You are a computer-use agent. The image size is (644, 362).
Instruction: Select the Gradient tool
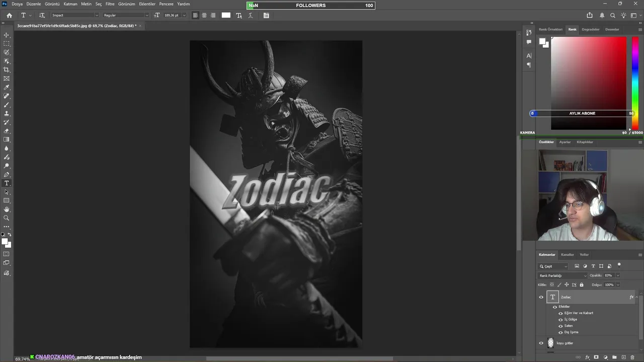[x=7, y=140]
